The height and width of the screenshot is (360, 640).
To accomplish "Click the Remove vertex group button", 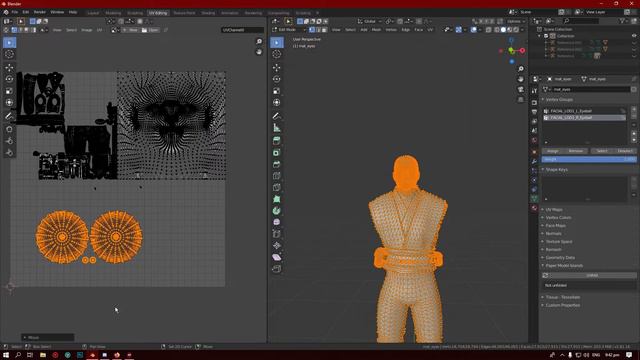I will pos(576,151).
